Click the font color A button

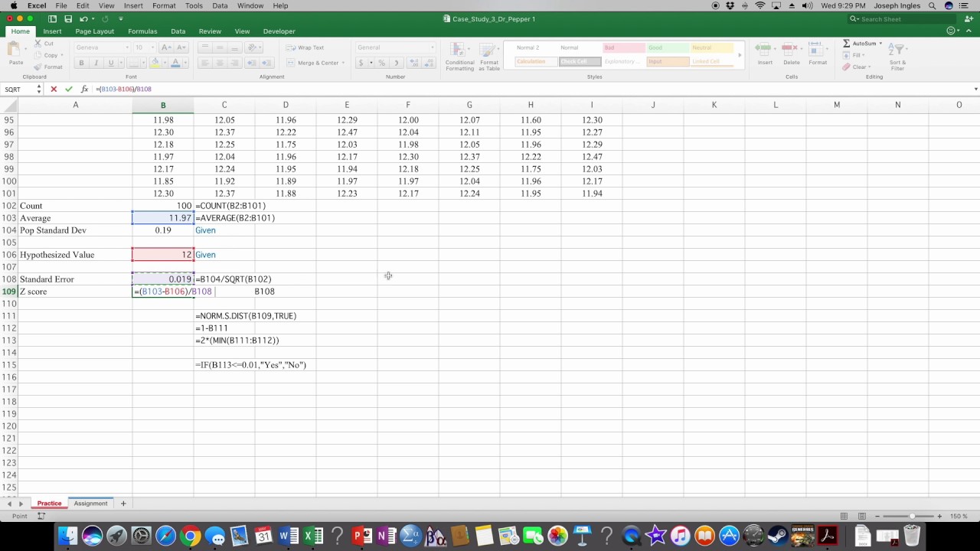175,63
